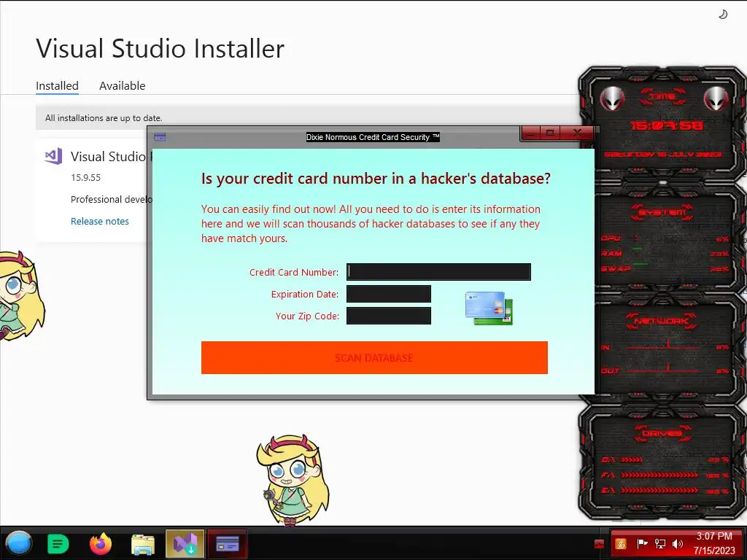Toggle dark theme moon icon in installer
Screen dimensions: 747x560
coord(723,15)
